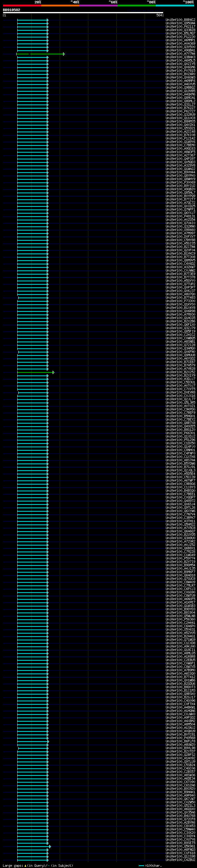Click the cyan alignment bar for UniRef100_P59774

(33, 558)
